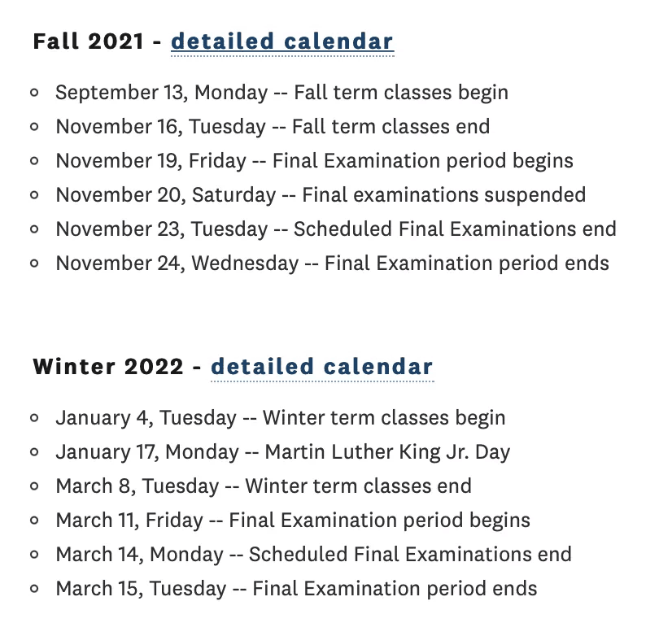Select the "Winter term classes end" entry
The height and width of the screenshot is (623, 672).
[x=263, y=486]
